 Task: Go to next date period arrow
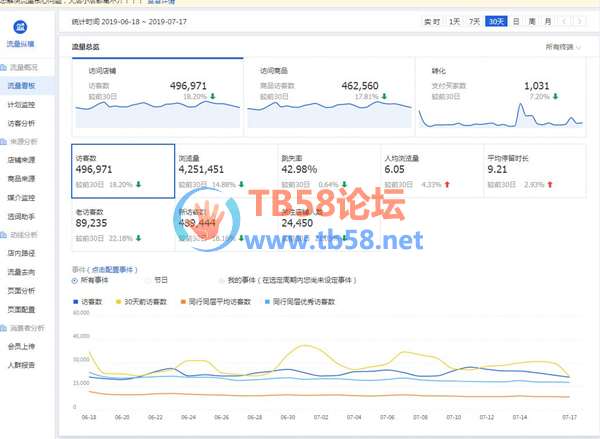coord(579,21)
